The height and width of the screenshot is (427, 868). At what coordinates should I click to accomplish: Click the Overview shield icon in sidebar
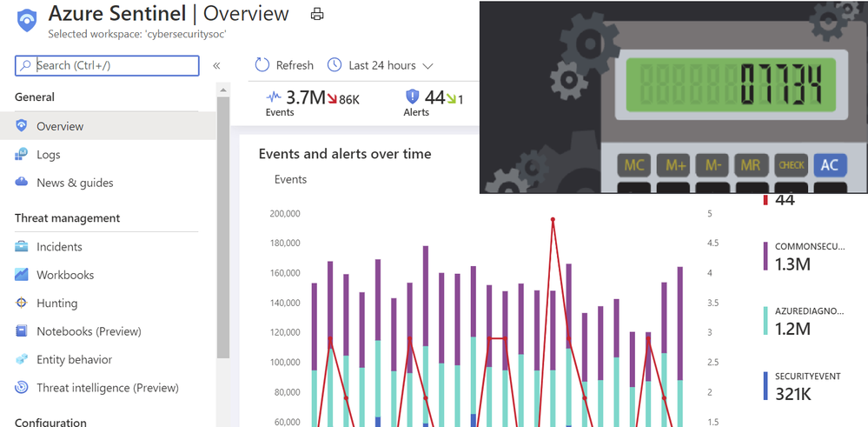point(22,126)
